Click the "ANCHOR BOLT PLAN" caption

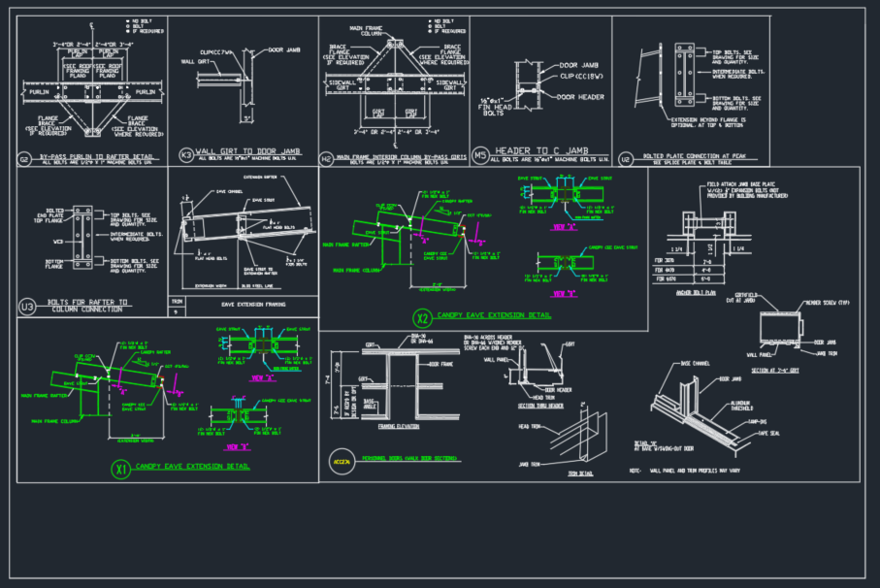click(696, 293)
